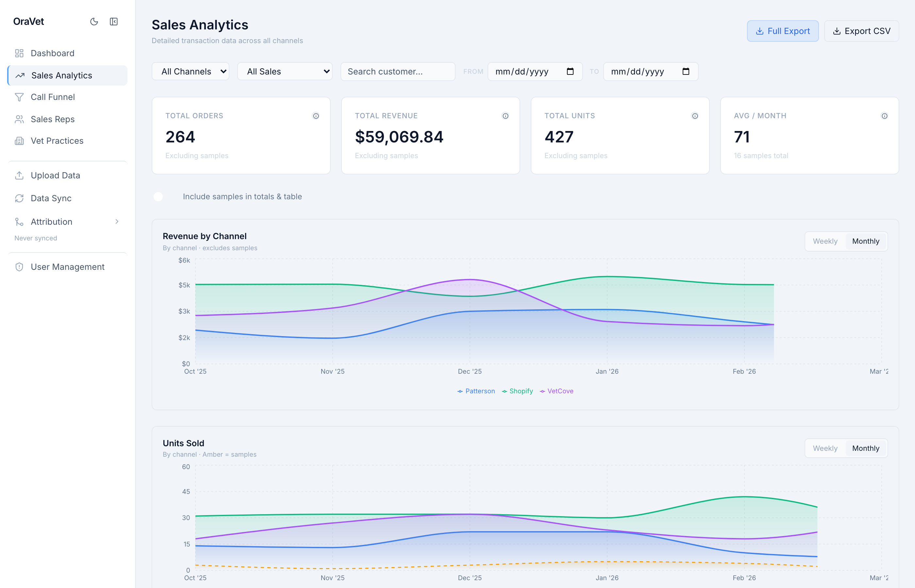The height and width of the screenshot is (588, 915).
Task: Click the Sales Reps people icon
Action: (19, 120)
